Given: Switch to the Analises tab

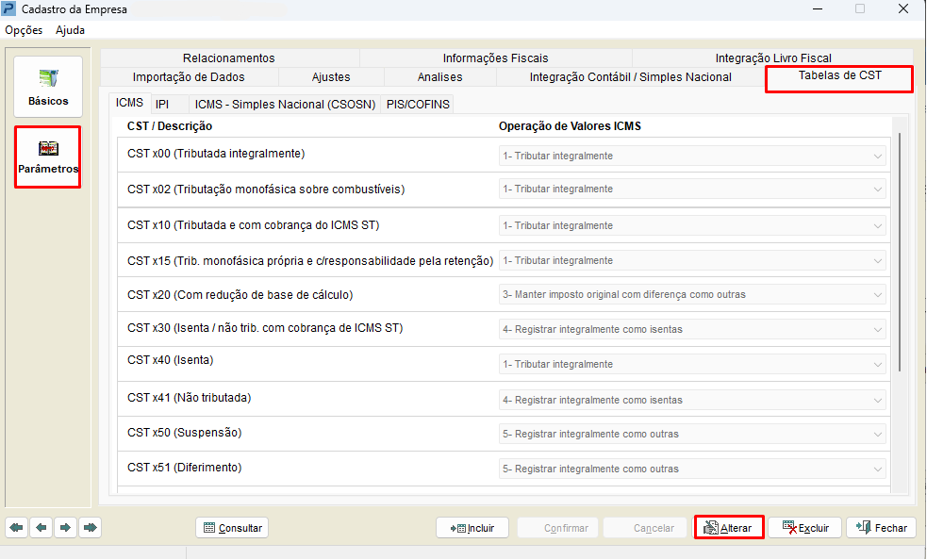Looking at the screenshot, I should pos(439,77).
